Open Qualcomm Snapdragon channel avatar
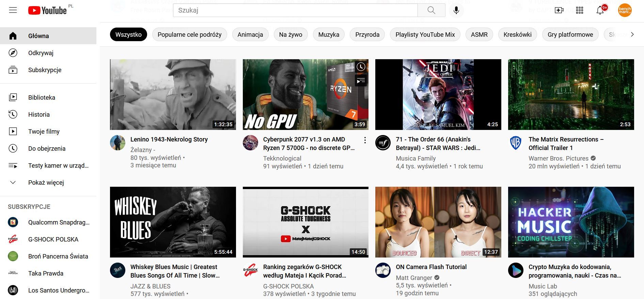 (13, 222)
